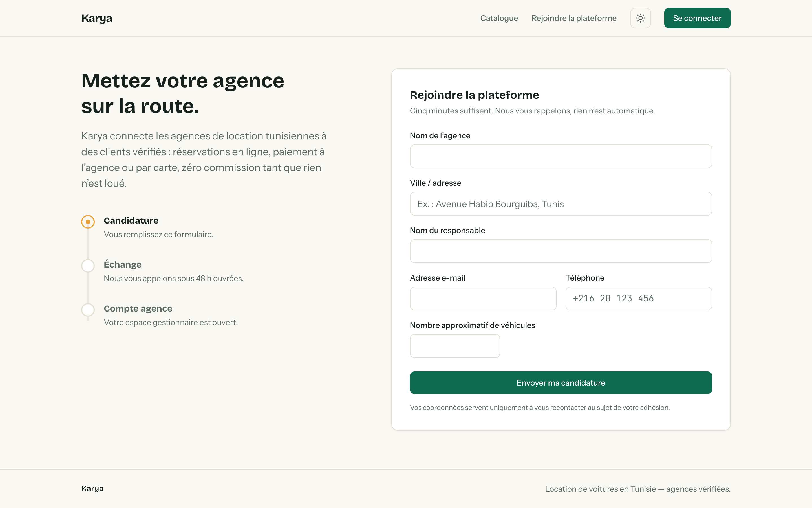Screen dimensions: 812x508
Task: Click 'Adresse e-mail' label
Action: (437, 277)
